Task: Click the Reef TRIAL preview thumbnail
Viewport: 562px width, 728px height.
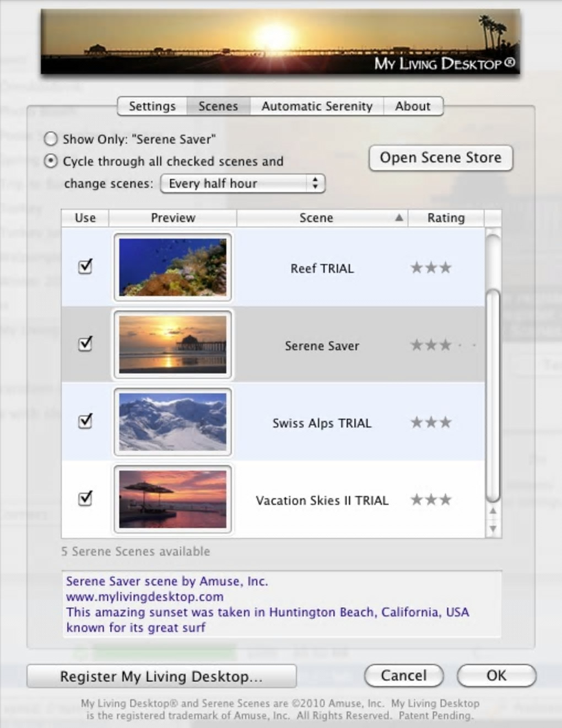Action: coord(173,267)
